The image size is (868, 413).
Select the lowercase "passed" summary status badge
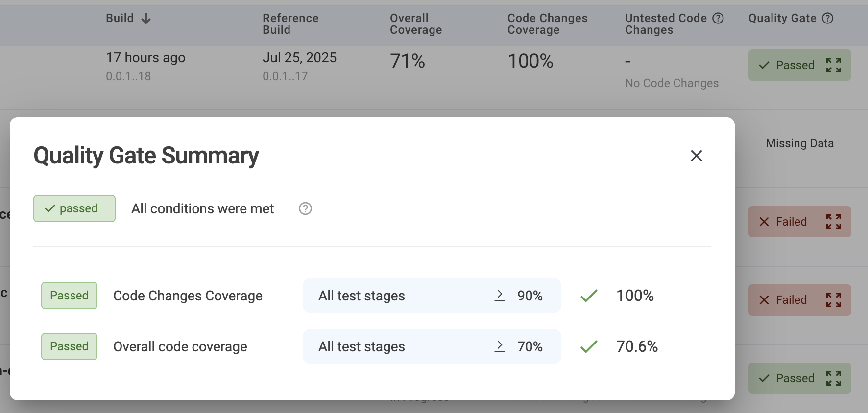(74, 208)
